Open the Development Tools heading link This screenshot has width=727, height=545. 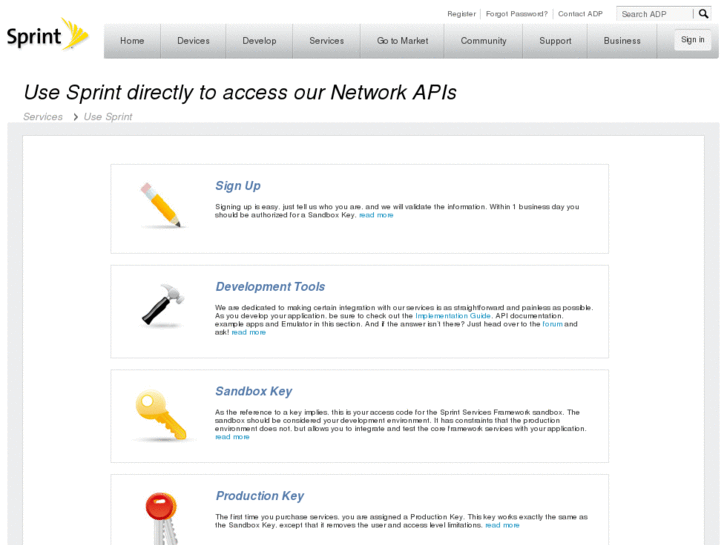(270, 287)
